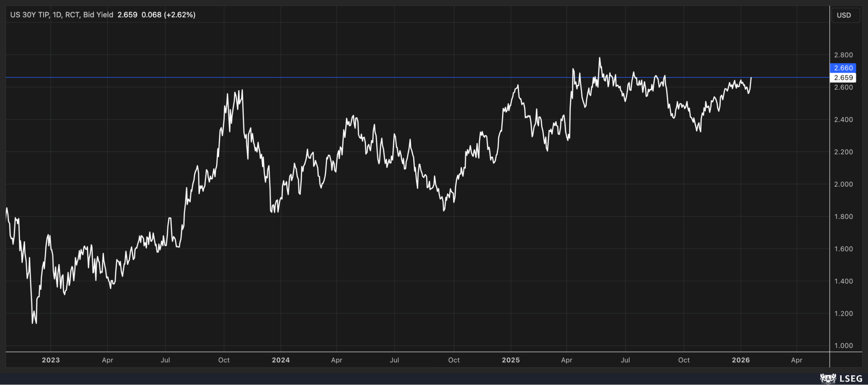Click the 2.800 price axis label
The image size is (868, 385).
coord(843,55)
